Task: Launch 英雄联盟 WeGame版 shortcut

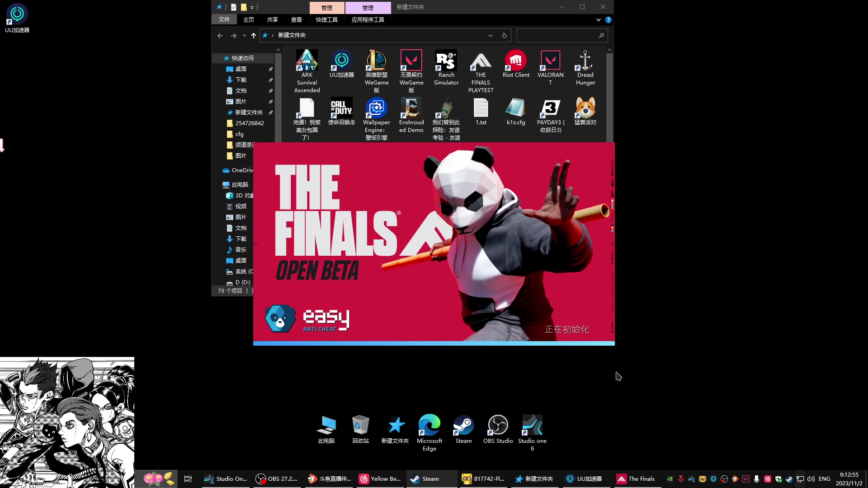Action: [377, 71]
